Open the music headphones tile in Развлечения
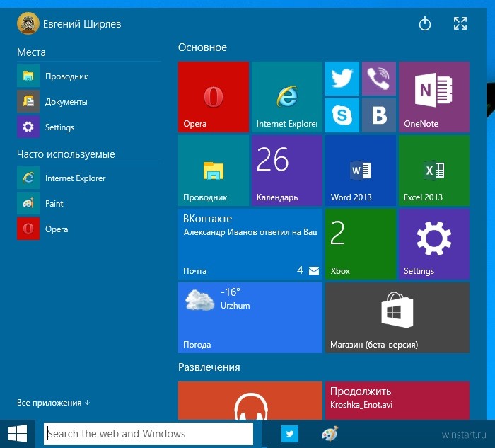The height and width of the screenshot is (448, 495). point(250,401)
